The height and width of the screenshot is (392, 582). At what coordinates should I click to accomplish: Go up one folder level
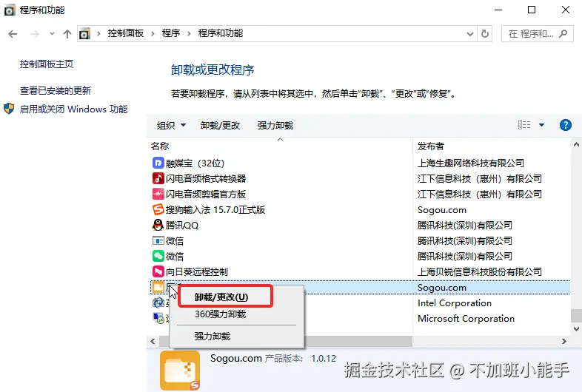tap(67, 34)
